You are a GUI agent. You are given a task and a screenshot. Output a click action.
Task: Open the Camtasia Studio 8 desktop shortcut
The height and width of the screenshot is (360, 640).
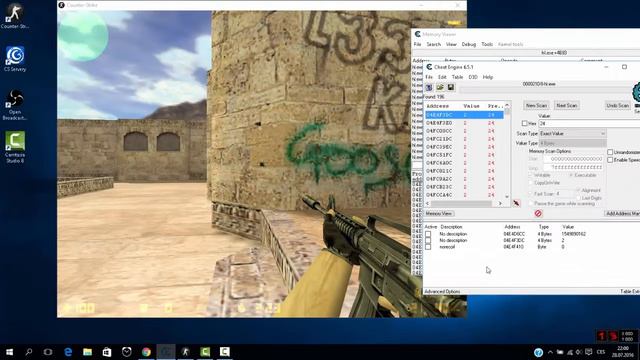click(x=15, y=147)
